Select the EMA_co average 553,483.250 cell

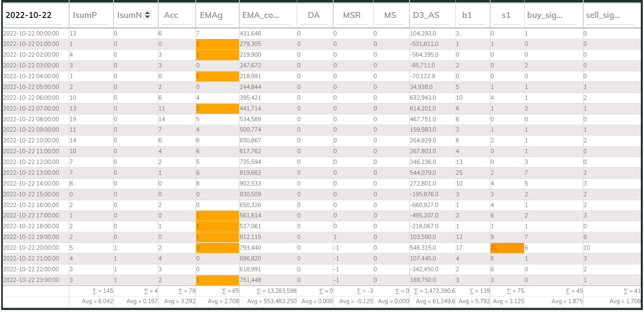272,301
